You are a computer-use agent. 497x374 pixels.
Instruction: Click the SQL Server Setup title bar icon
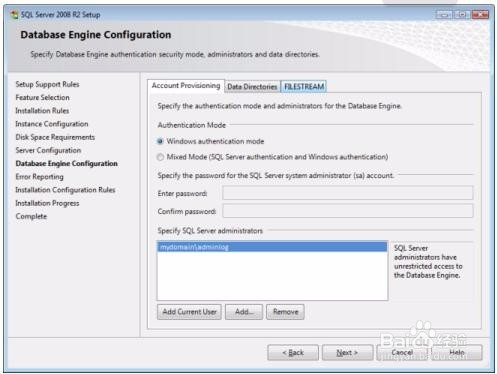[14, 15]
